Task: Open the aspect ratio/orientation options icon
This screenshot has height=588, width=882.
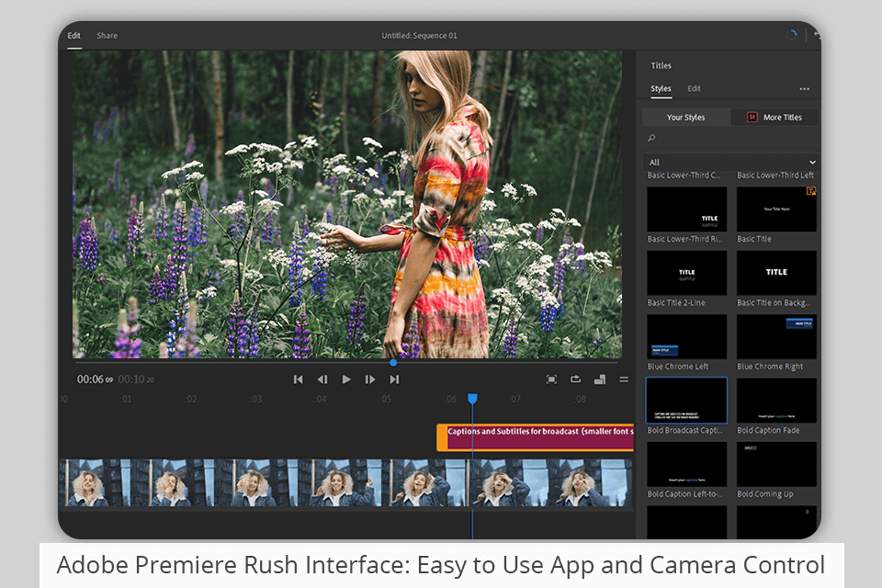Action: click(599, 379)
